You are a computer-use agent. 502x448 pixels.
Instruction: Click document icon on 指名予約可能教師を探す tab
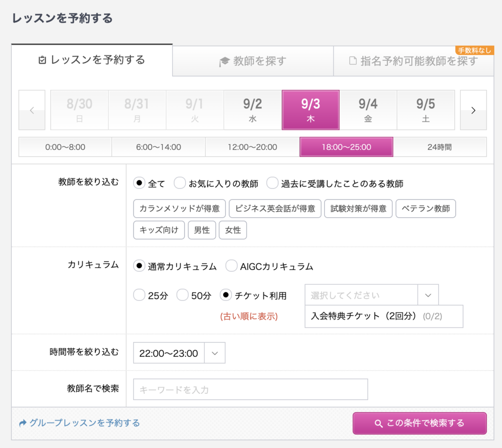click(353, 60)
